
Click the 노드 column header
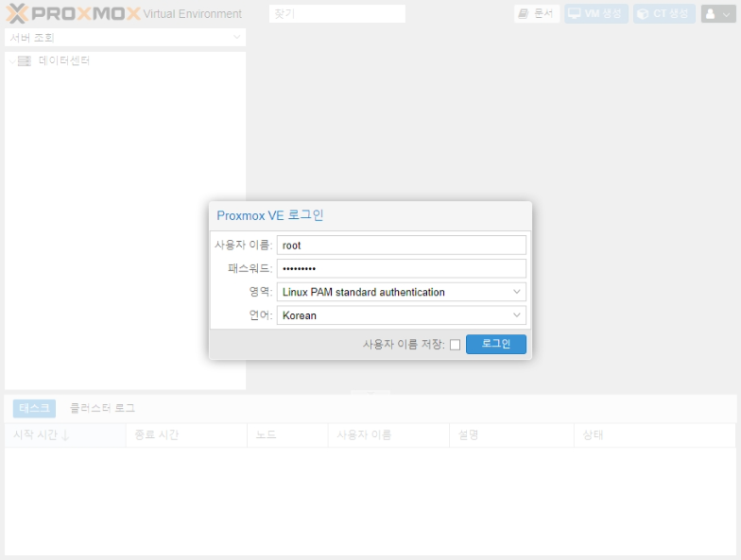(x=287, y=434)
